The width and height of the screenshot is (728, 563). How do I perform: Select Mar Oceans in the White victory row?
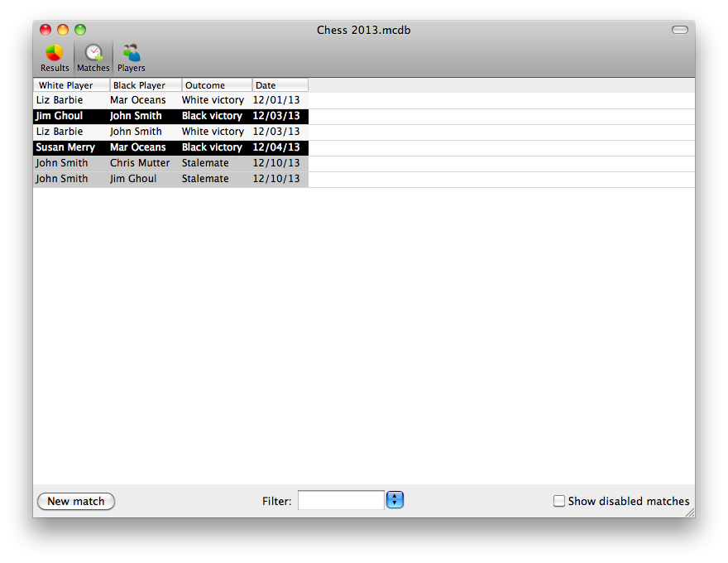138,100
